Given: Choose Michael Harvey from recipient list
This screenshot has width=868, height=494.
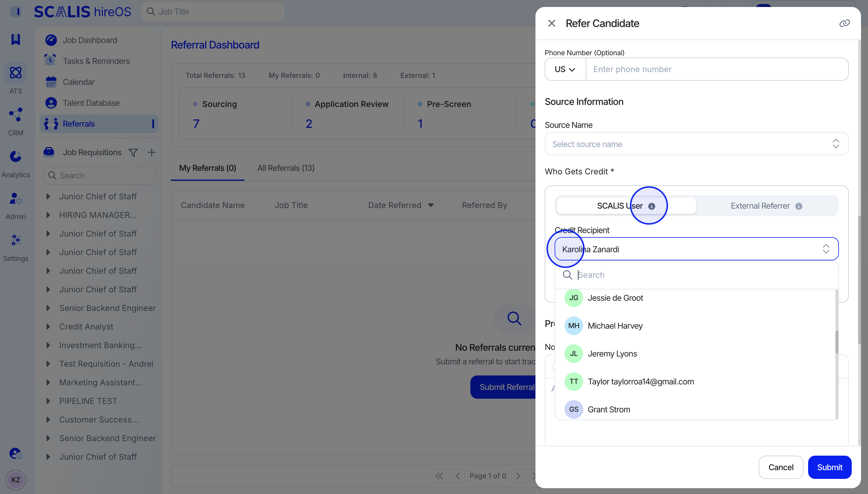Looking at the screenshot, I should [615, 326].
